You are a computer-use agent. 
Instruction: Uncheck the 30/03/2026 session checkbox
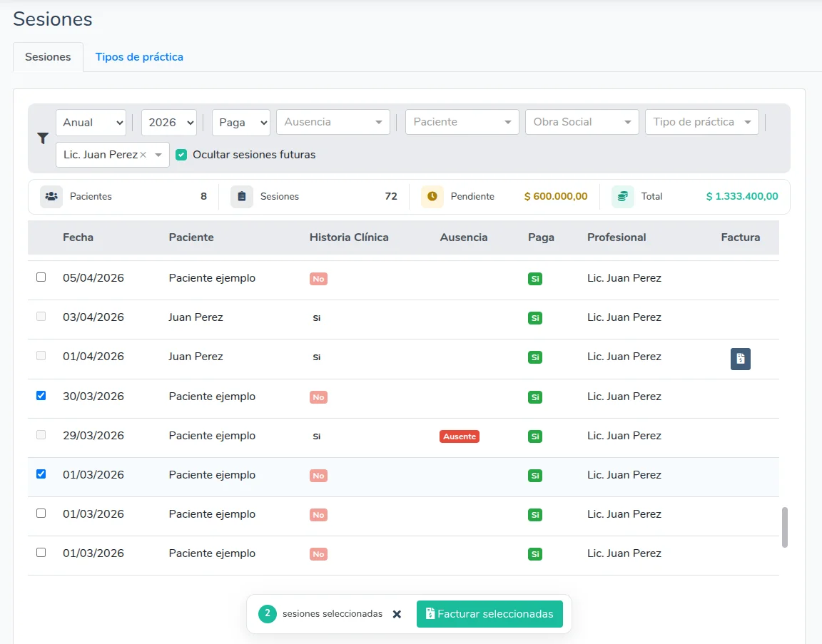41,396
